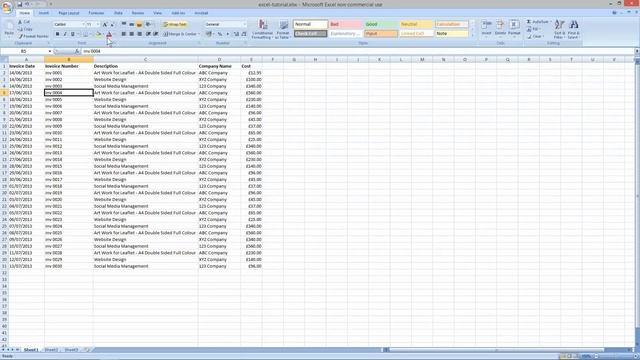Toggle center alignment

coord(131,34)
